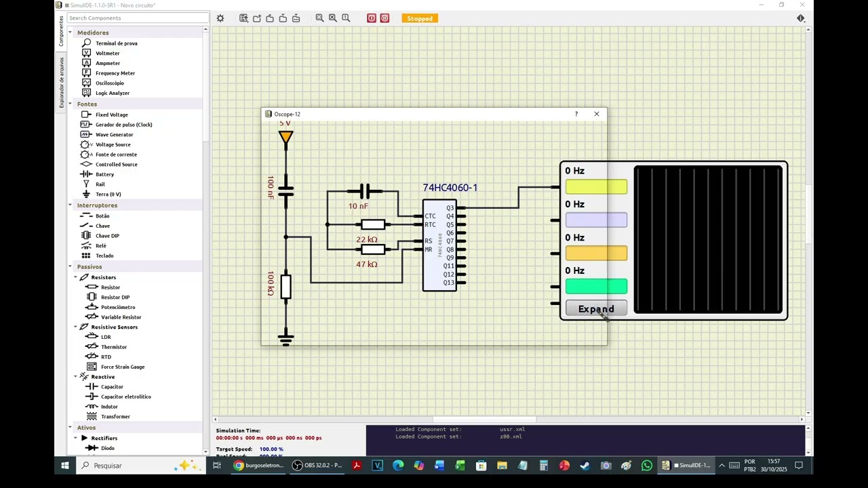Select the Logic Analyzer component

click(112, 93)
